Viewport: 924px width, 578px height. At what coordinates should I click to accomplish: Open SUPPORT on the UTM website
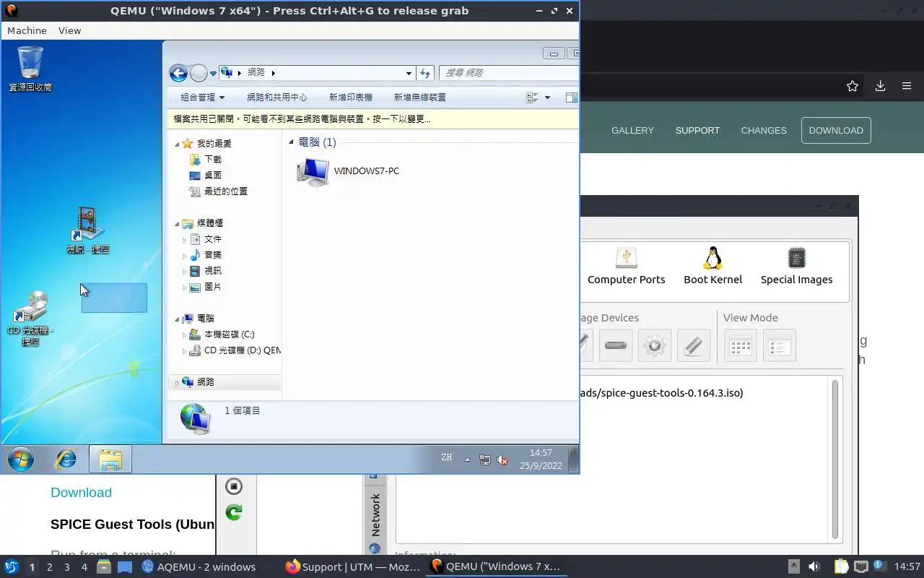[697, 131]
